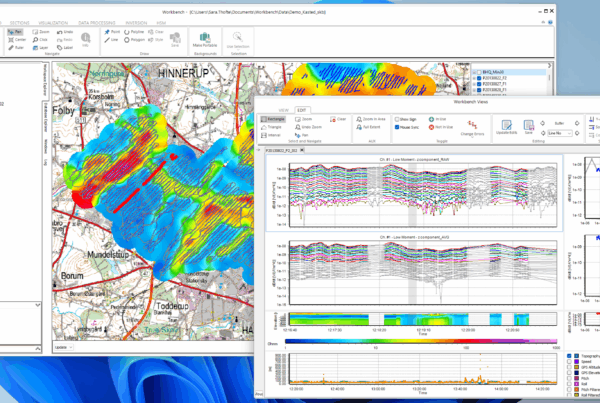Activate the Ruler tool
This screenshot has height=403, width=600.
(x=16, y=48)
